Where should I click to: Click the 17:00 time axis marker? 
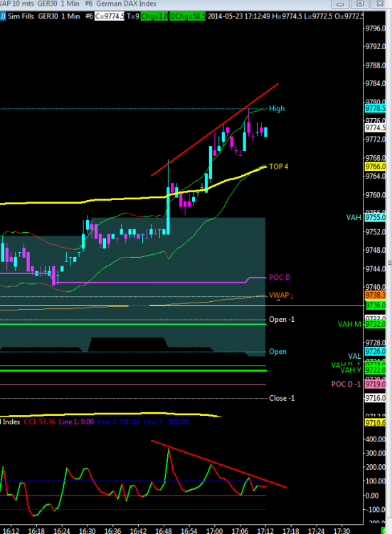tap(214, 530)
